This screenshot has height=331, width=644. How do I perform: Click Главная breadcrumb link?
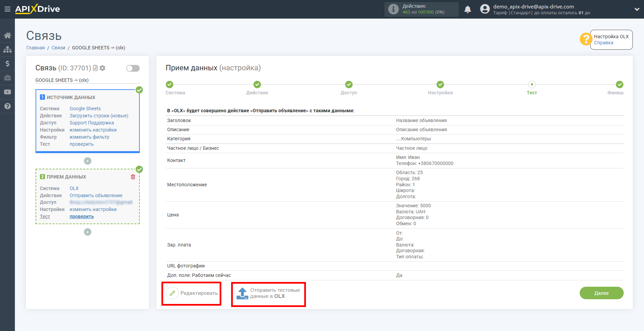pyautogui.click(x=36, y=48)
